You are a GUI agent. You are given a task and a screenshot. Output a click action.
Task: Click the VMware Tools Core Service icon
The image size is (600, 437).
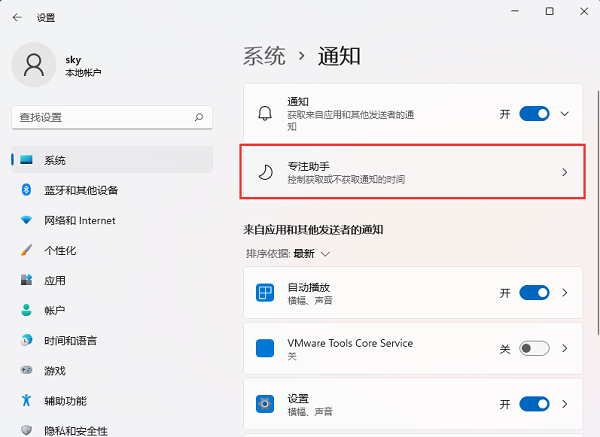[x=265, y=349]
